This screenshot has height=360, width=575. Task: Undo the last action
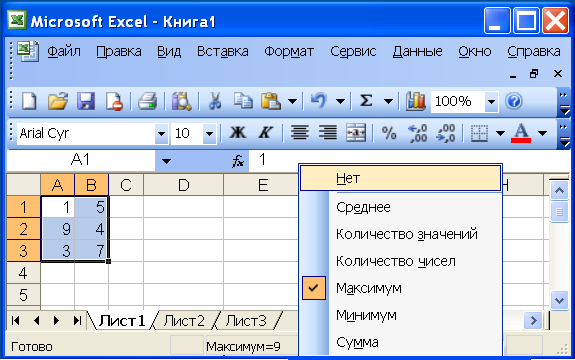coord(318,100)
